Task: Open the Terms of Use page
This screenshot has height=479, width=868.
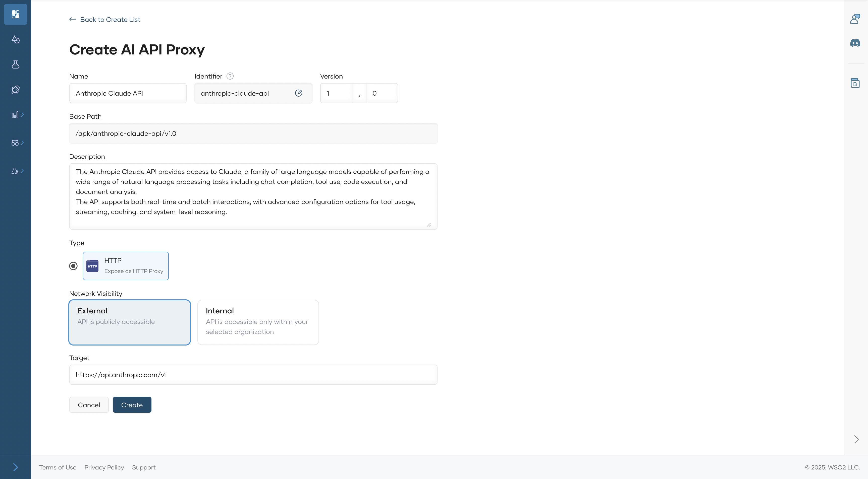Action: click(58, 467)
